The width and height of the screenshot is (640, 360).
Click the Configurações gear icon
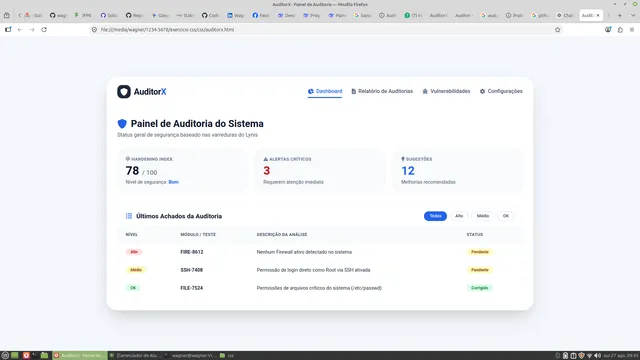click(x=482, y=91)
